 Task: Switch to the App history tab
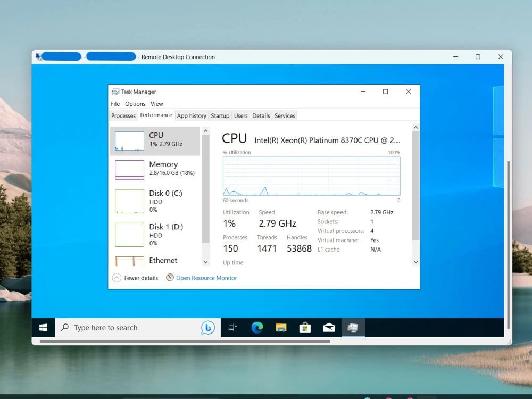pos(192,115)
